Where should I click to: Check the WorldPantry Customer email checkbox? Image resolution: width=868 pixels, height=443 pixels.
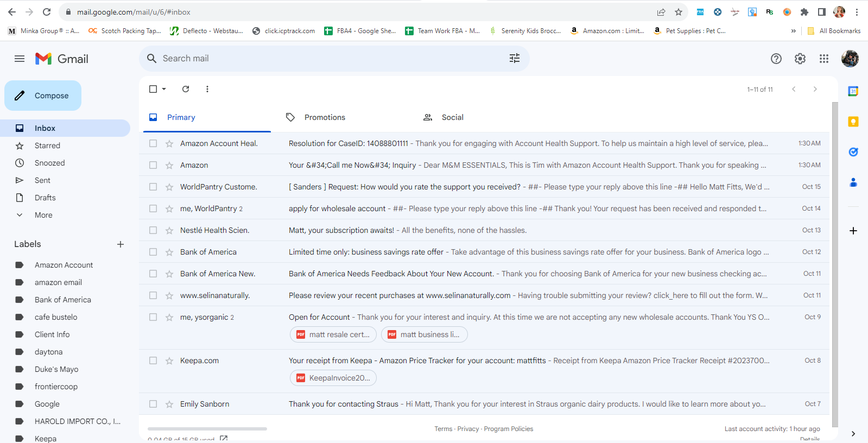153,187
